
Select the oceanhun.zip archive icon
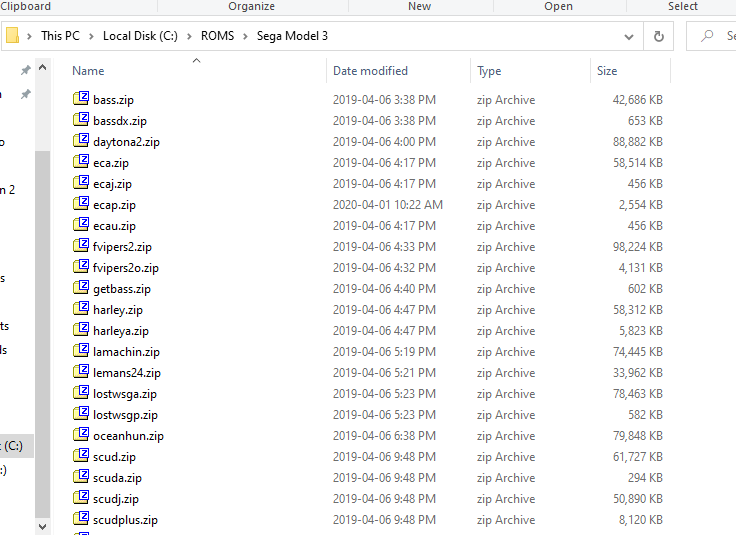click(x=81, y=435)
